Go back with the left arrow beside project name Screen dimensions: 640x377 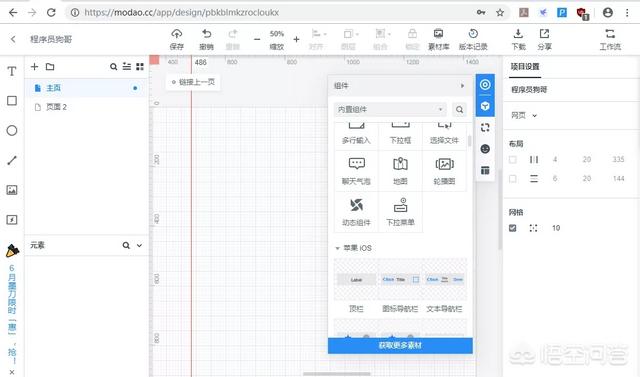tap(13, 39)
